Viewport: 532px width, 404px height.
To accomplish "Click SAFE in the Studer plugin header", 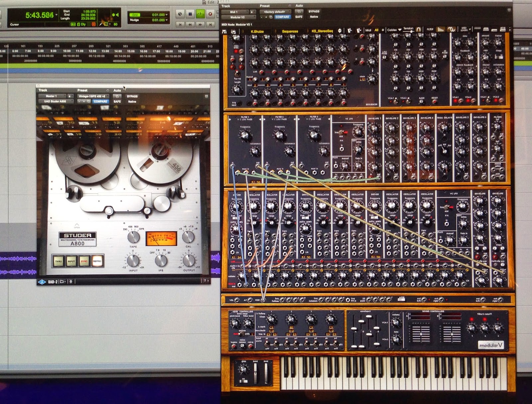I will tap(117, 101).
